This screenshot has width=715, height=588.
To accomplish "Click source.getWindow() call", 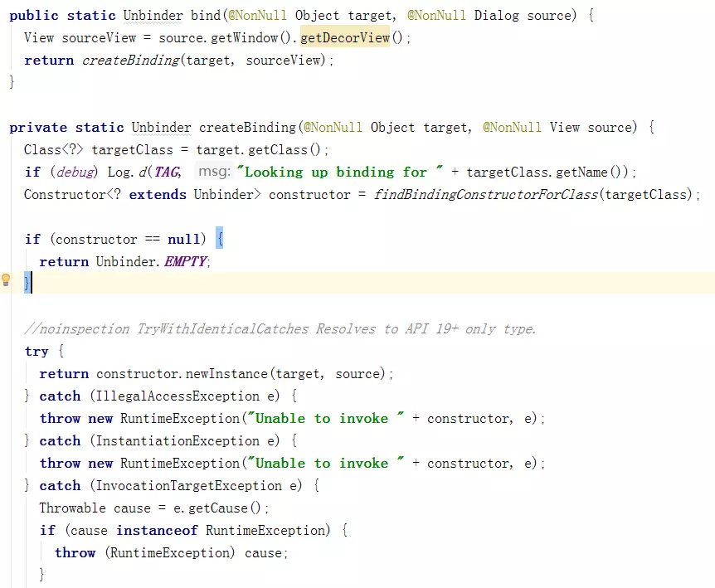I will [225, 38].
